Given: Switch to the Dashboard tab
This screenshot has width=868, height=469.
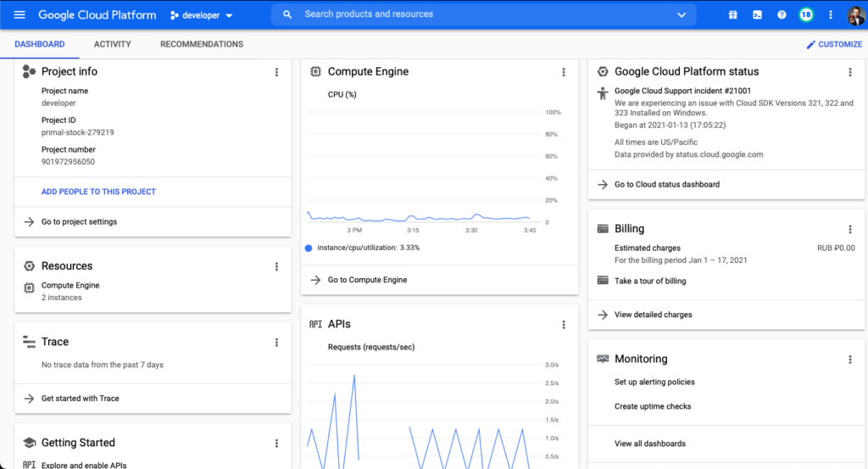Looking at the screenshot, I should (x=39, y=44).
